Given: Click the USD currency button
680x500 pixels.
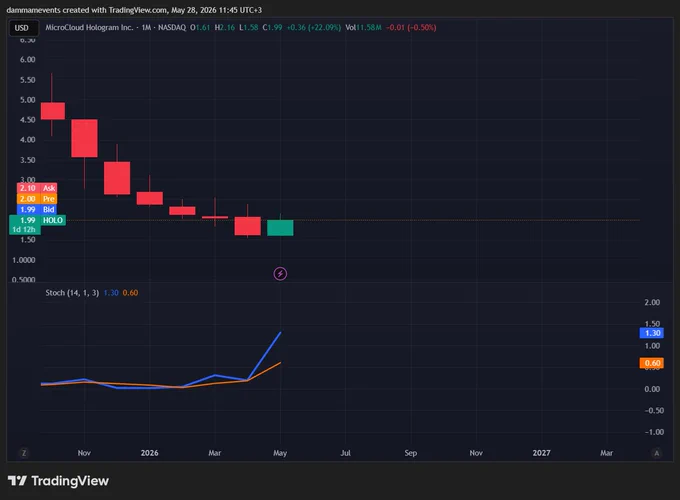Looking at the screenshot, I should coord(24,28).
